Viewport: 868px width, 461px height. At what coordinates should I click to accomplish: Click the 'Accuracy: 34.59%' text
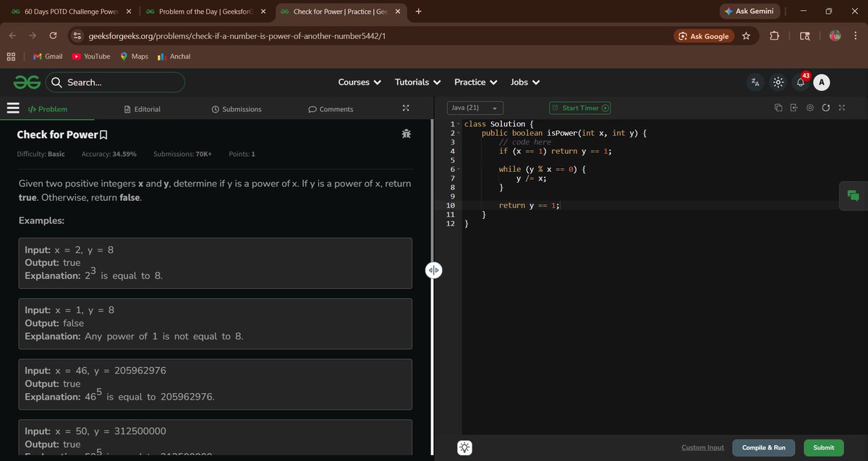(x=109, y=154)
